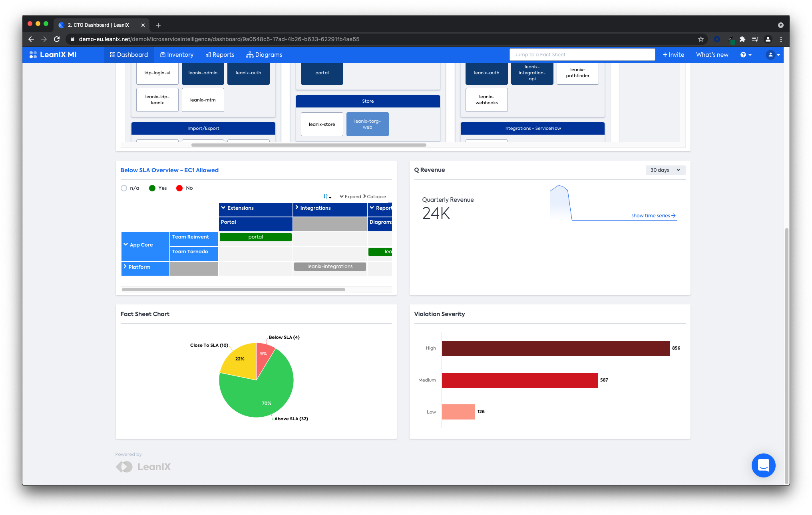Click the sort order icon in the SLA matrix

pyautogui.click(x=327, y=197)
